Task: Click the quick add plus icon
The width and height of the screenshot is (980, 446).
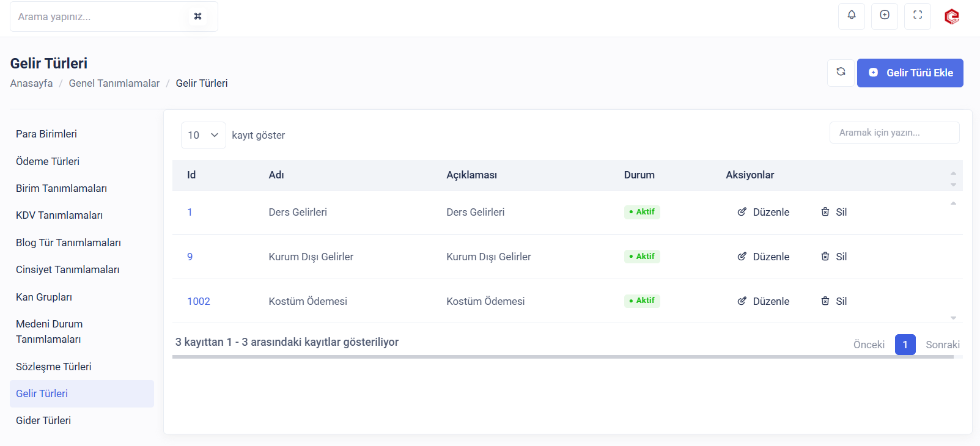Action: tap(884, 15)
